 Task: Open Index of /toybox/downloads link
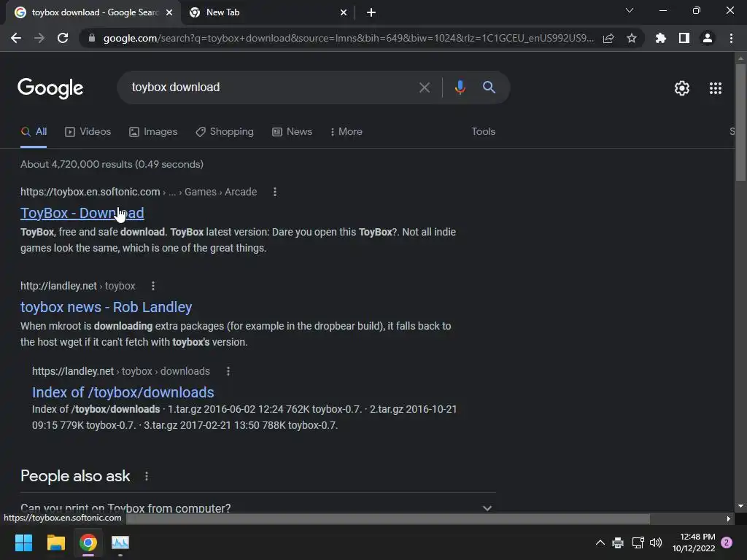(123, 392)
